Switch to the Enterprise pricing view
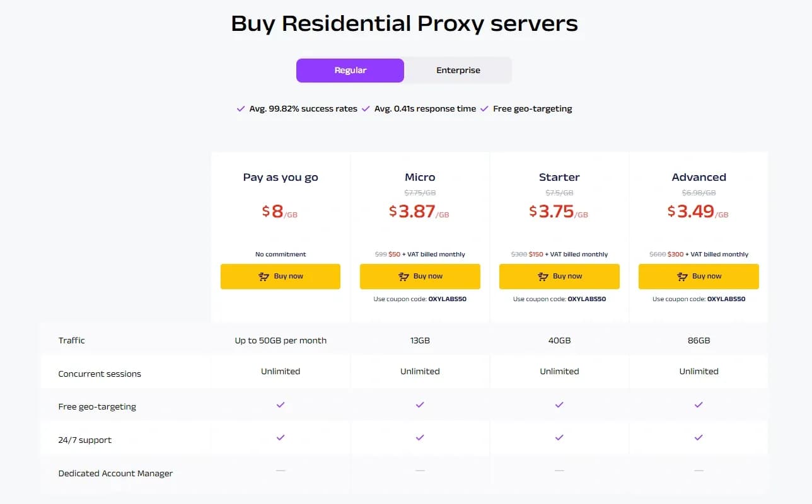Image resolution: width=812 pixels, height=504 pixels. tap(458, 70)
